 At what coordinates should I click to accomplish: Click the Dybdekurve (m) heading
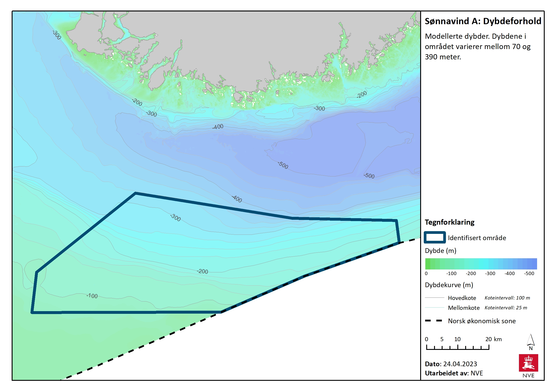[x=449, y=285]
